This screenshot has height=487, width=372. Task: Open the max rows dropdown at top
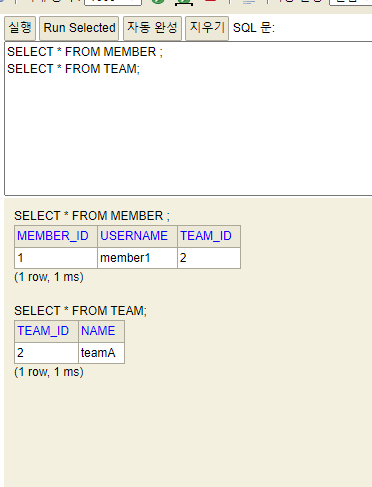[113, 2]
